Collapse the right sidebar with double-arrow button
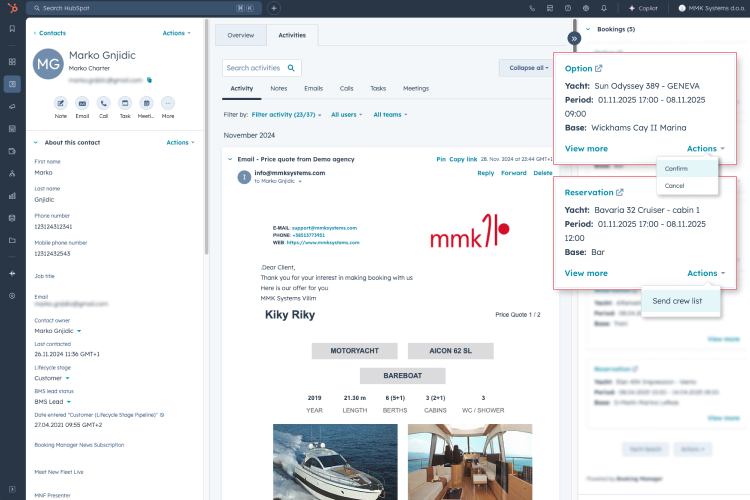Image resolution: width=750 pixels, height=500 pixels. [x=574, y=38]
